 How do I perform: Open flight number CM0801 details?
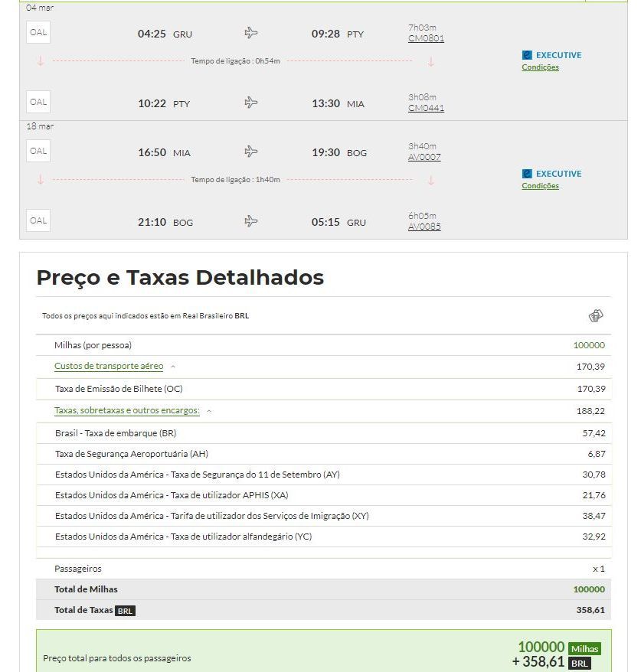tap(426, 38)
